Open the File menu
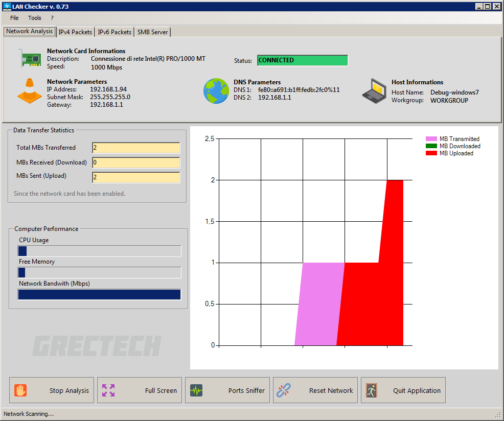This screenshot has width=504, height=421. tap(14, 18)
